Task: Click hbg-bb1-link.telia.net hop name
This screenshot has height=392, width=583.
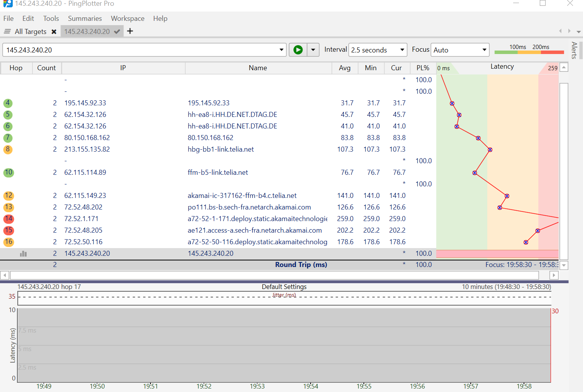Action: (221, 149)
